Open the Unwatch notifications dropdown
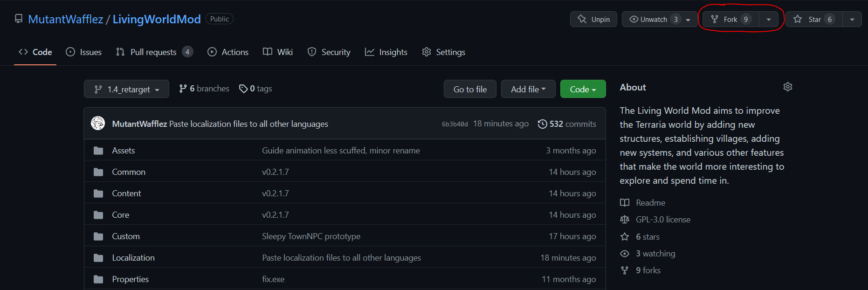Image resolution: width=868 pixels, height=290 pixels. (x=659, y=19)
